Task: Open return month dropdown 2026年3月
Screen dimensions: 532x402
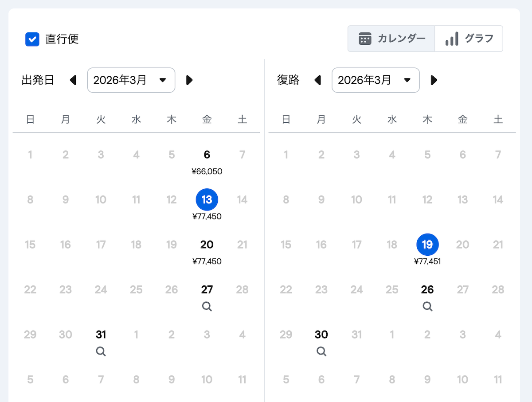Action: pyautogui.click(x=376, y=80)
